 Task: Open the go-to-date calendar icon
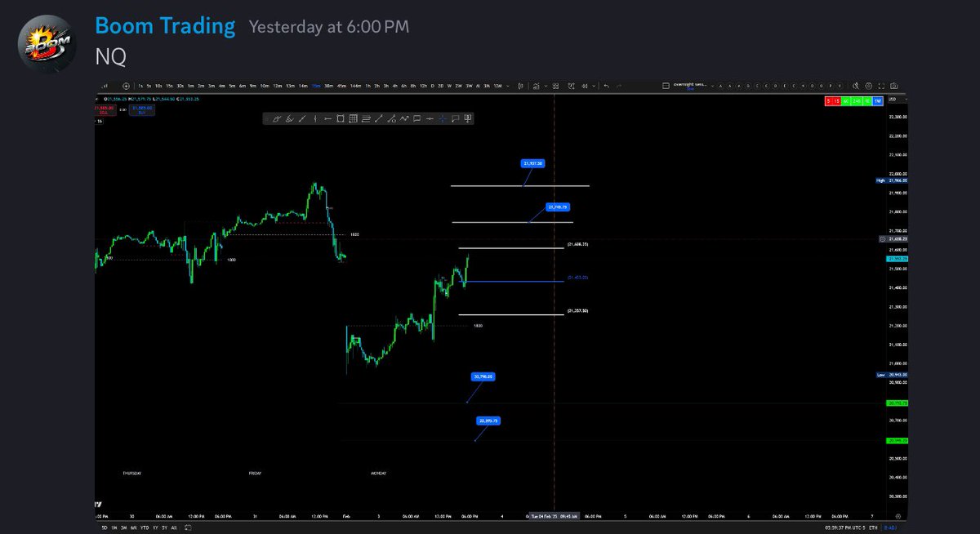188,527
